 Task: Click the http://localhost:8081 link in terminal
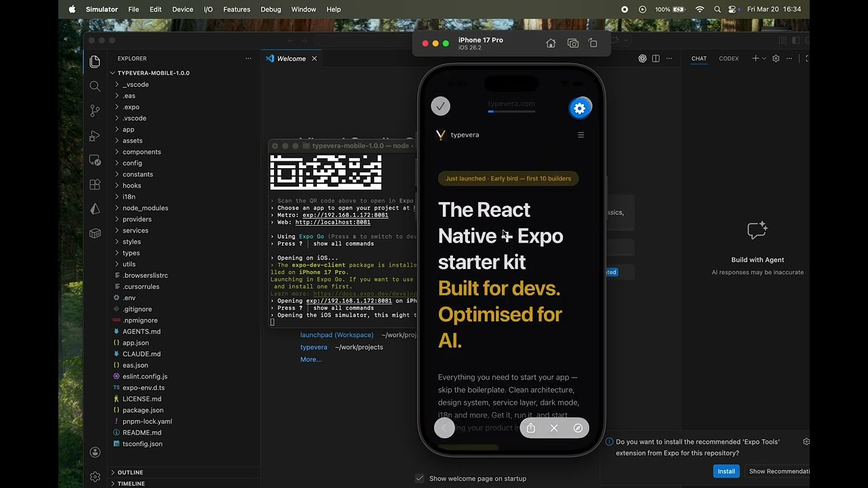333,222
